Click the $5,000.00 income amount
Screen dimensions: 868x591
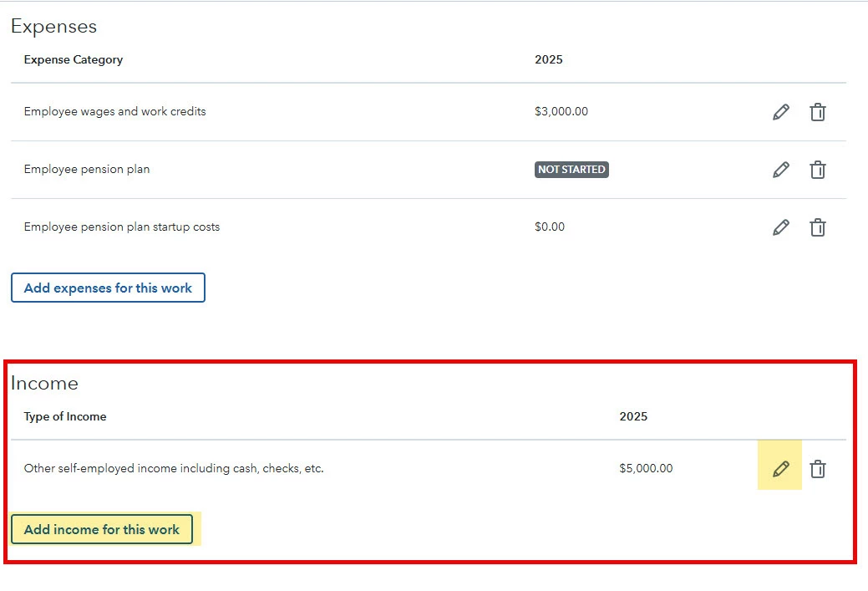(x=646, y=468)
